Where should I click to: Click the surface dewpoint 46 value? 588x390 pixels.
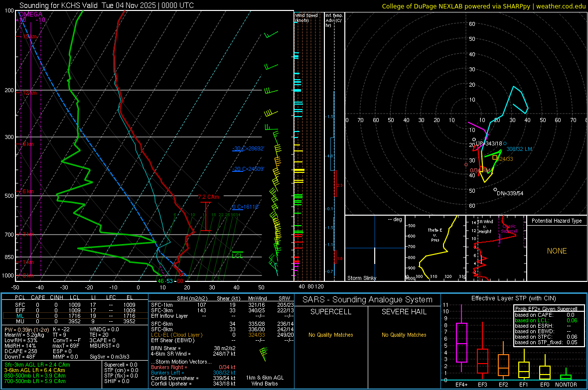point(160,281)
